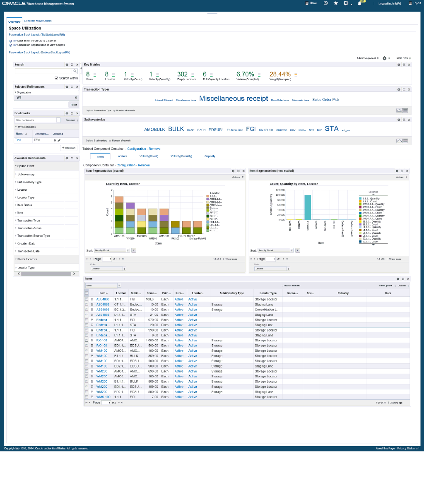Switch to the Locators tab
424x504 pixels.
coord(122,156)
